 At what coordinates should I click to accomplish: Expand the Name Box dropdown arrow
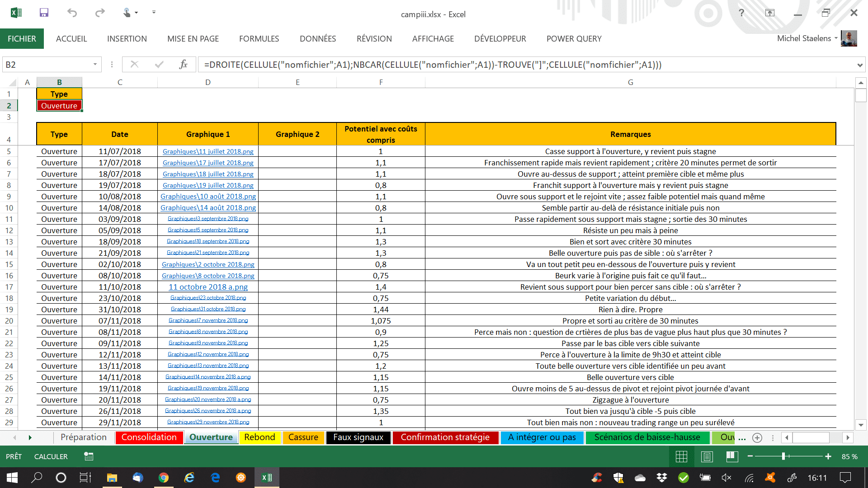pos(95,65)
